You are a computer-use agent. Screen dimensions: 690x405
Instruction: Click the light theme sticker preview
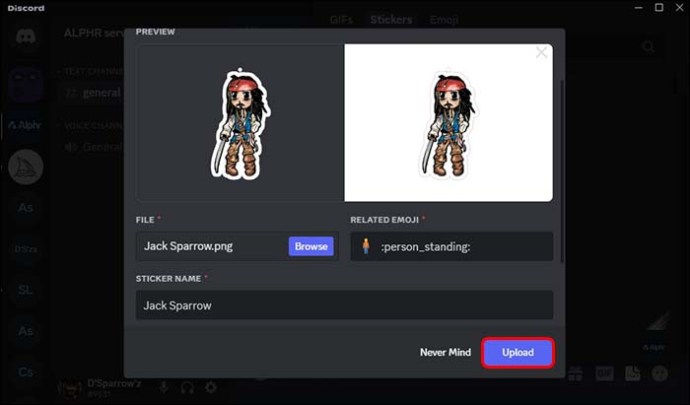click(448, 123)
